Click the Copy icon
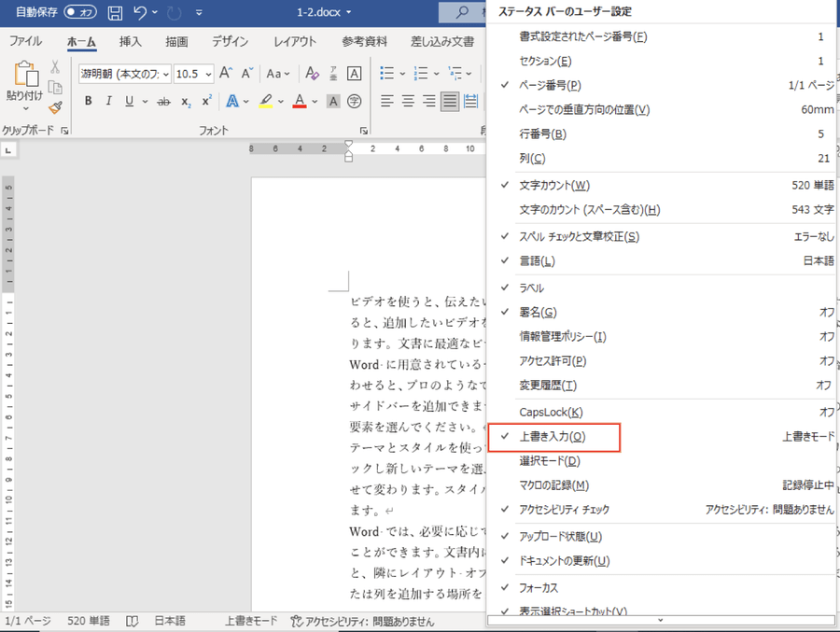This screenshot has width=840, height=632. (x=55, y=88)
